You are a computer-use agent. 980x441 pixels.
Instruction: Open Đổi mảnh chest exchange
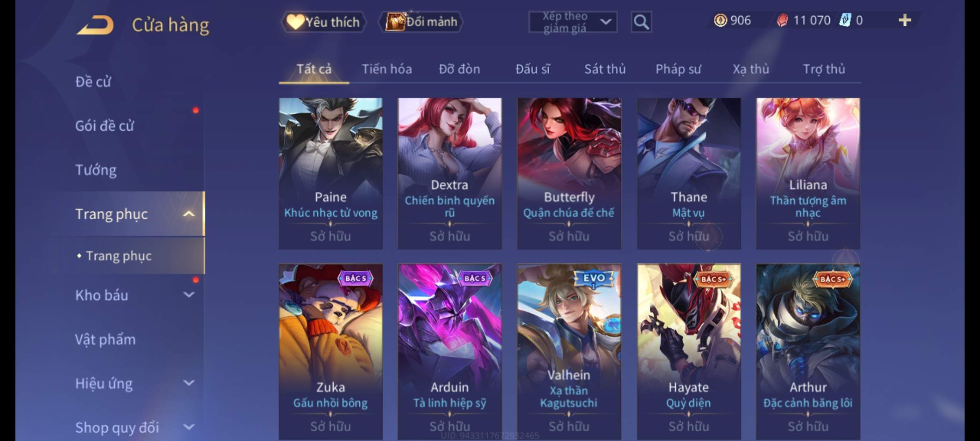click(x=421, y=22)
